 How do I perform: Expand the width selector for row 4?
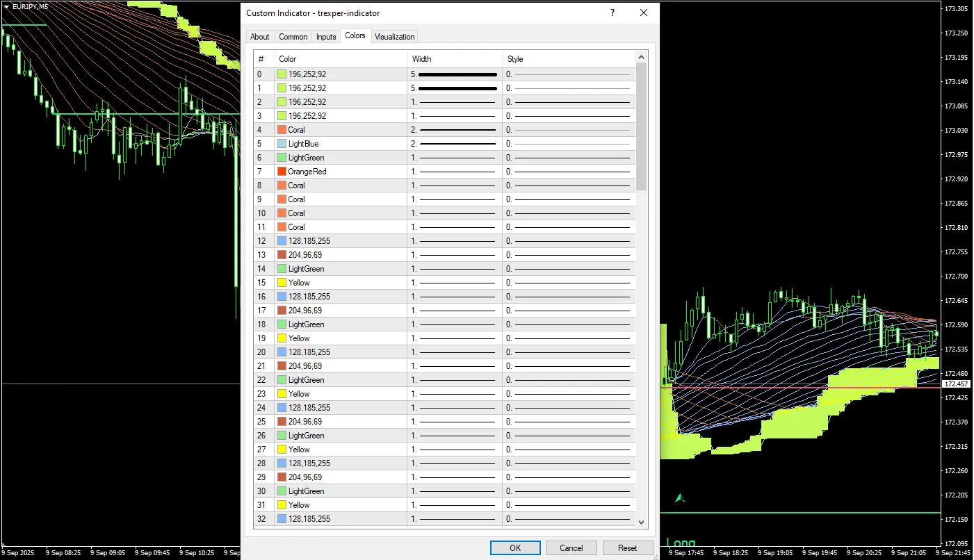point(455,130)
